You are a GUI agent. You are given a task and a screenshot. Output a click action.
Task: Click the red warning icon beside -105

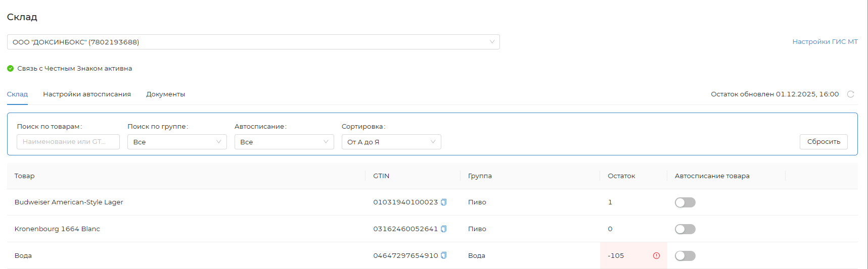pyautogui.click(x=656, y=256)
